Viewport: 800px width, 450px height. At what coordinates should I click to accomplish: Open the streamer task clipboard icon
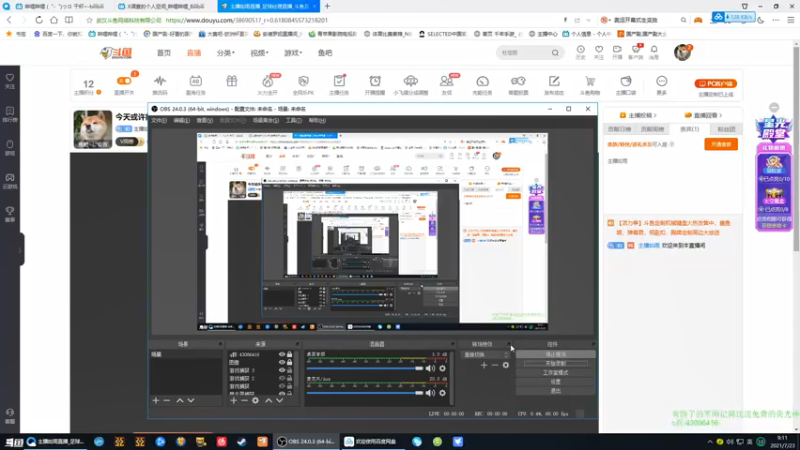point(339,81)
